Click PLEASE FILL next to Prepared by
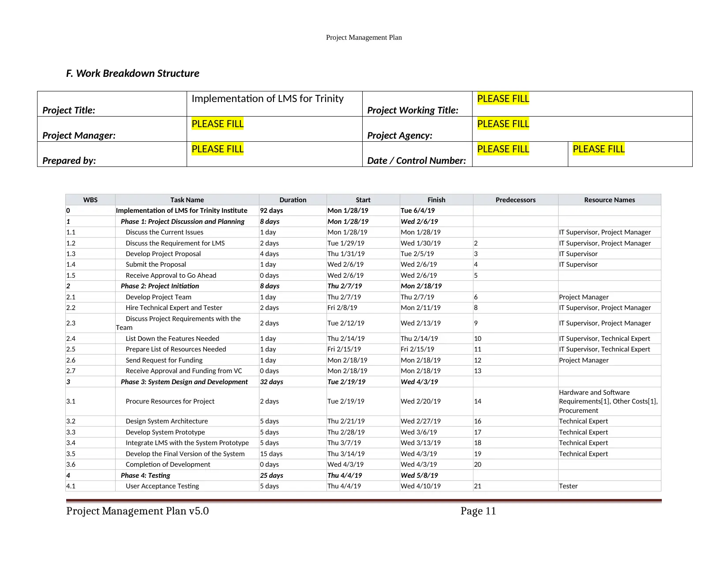 coord(218,149)
